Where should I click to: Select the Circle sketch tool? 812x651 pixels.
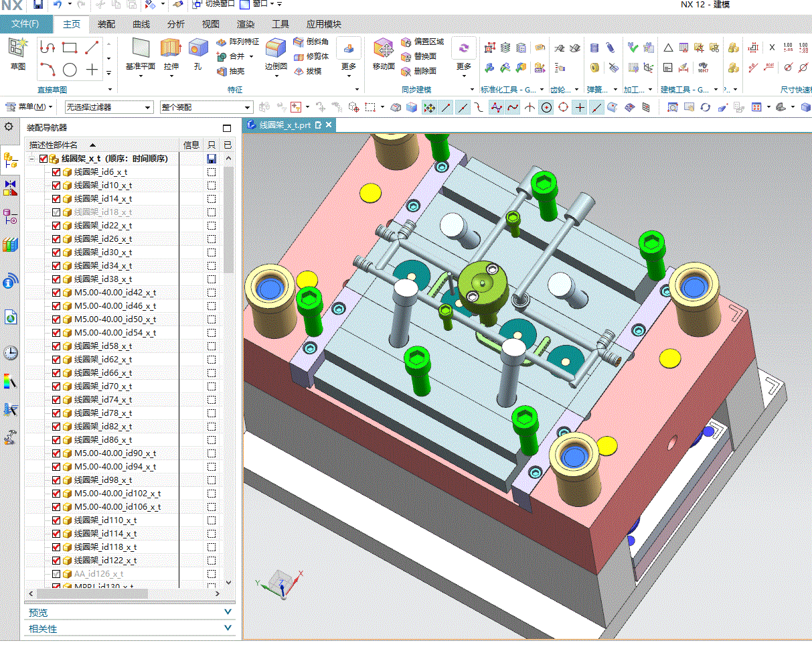[70, 70]
